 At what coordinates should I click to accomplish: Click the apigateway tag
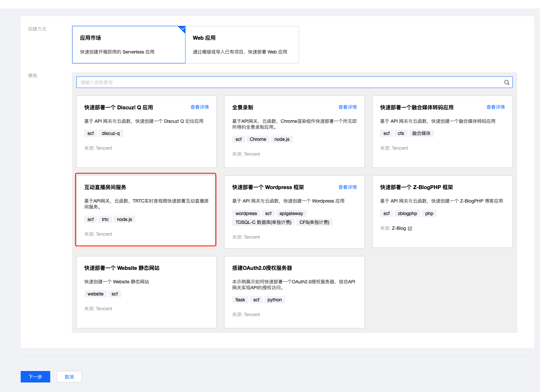[x=291, y=213]
